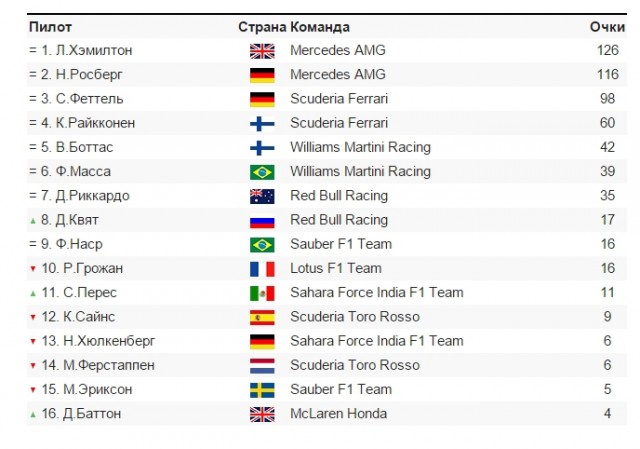Click the 126 points value for Хэмилтон
The width and height of the screenshot is (640, 449).
coord(608,50)
